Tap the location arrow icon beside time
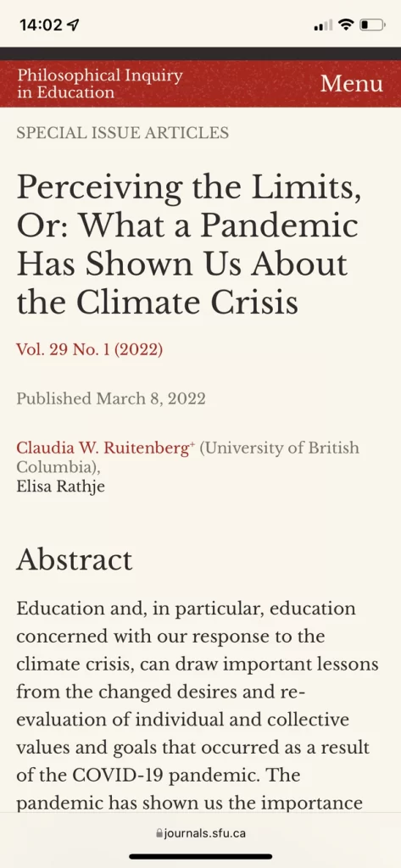401x868 pixels. (73, 25)
